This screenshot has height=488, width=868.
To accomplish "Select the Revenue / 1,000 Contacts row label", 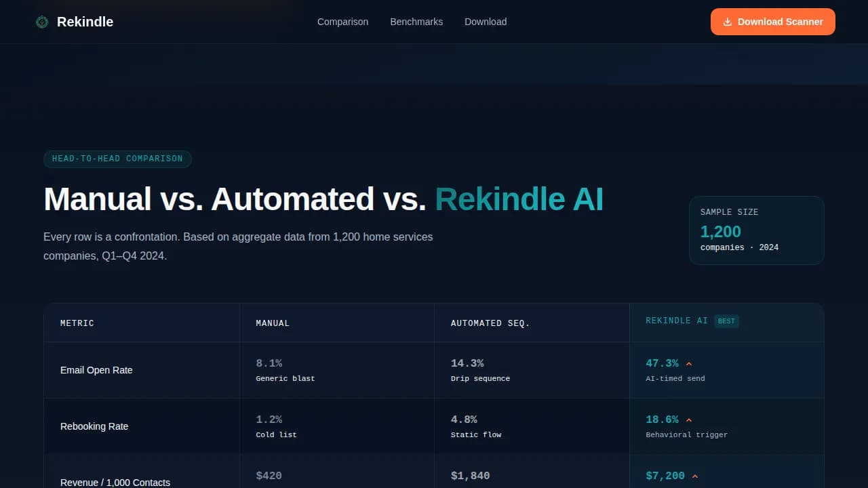I will [x=115, y=482].
